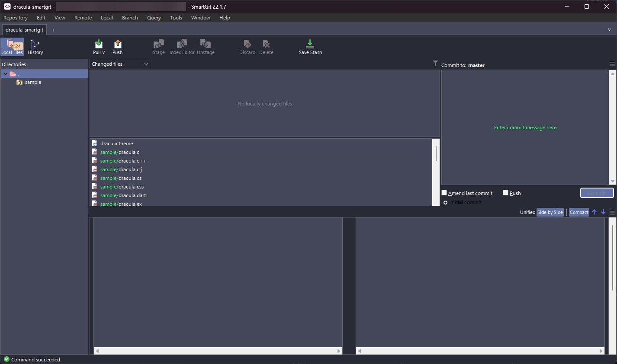
Task: Click the Push toolbar icon
Action: click(117, 45)
